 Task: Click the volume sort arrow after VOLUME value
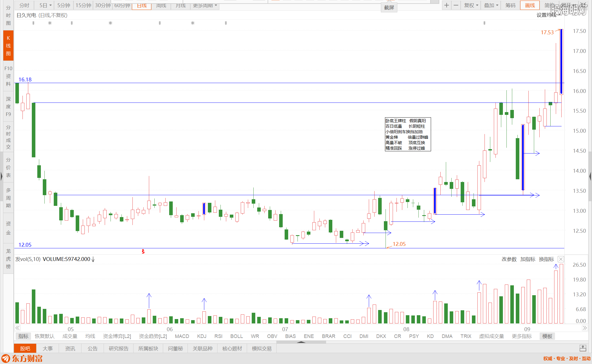[x=93, y=259]
